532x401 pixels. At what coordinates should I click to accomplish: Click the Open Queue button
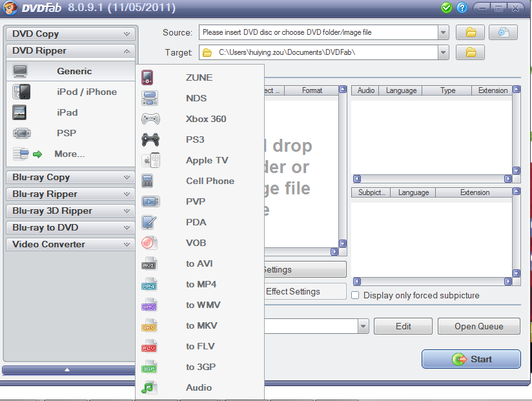pyautogui.click(x=478, y=326)
